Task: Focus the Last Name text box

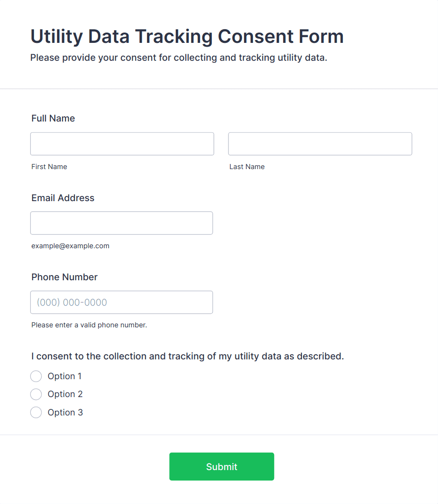Action: coord(320,144)
